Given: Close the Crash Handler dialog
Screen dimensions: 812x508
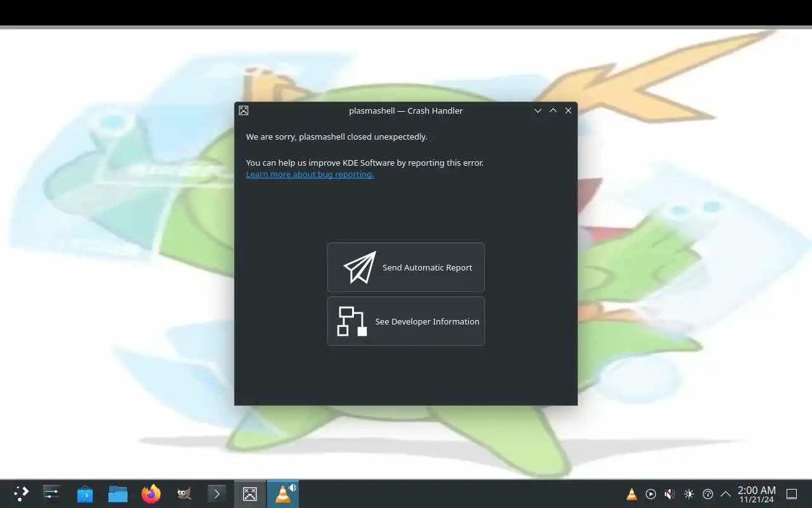Looking at the screenshot, I should 568,110.
